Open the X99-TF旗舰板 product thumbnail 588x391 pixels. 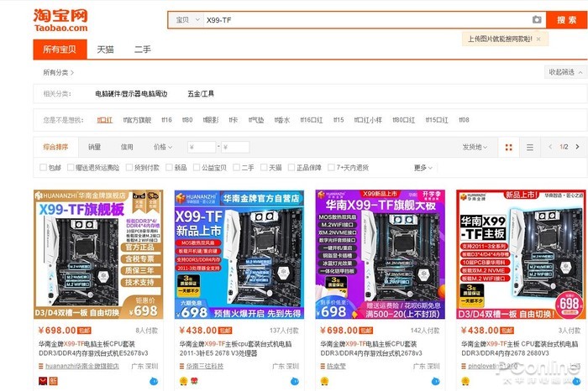point(98,254)
